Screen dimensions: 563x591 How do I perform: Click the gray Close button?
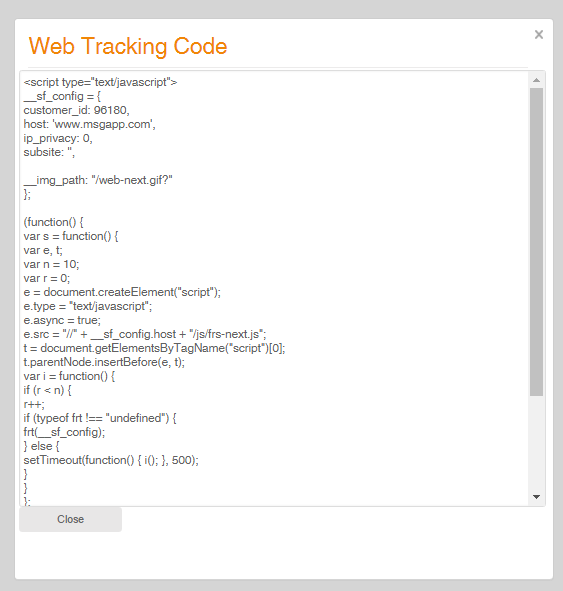click(x=70, y=519)
